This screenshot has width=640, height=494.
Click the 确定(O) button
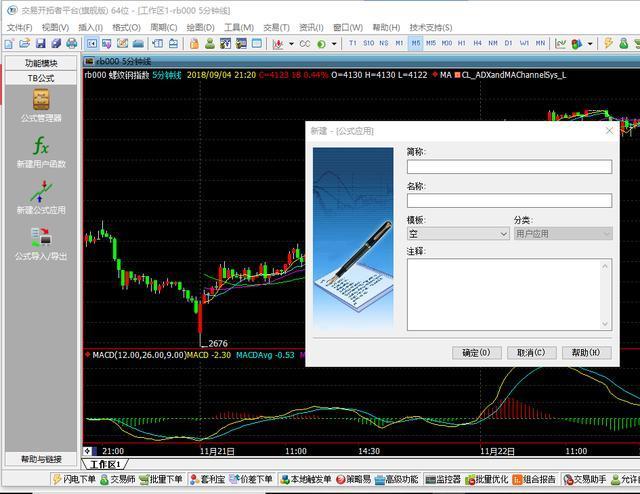pyautogui.click(x=476, y=353)
